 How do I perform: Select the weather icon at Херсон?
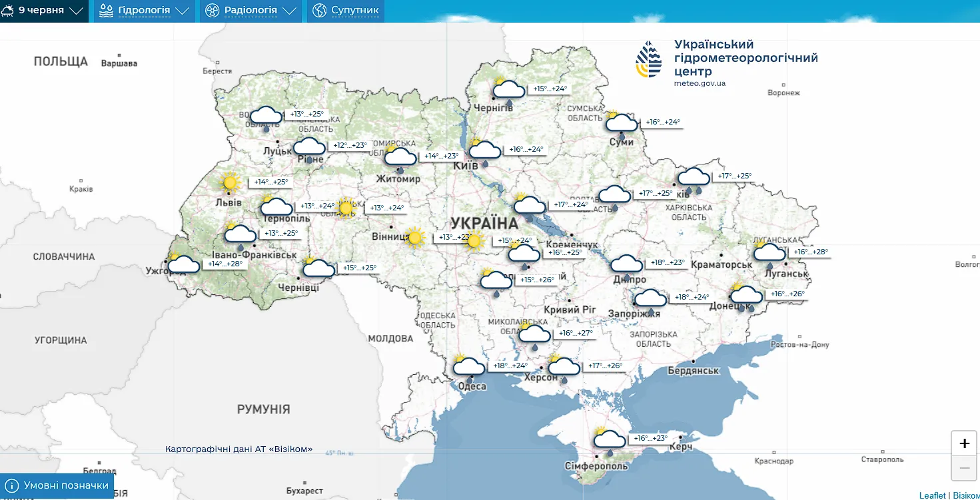(x=563, y=369)
